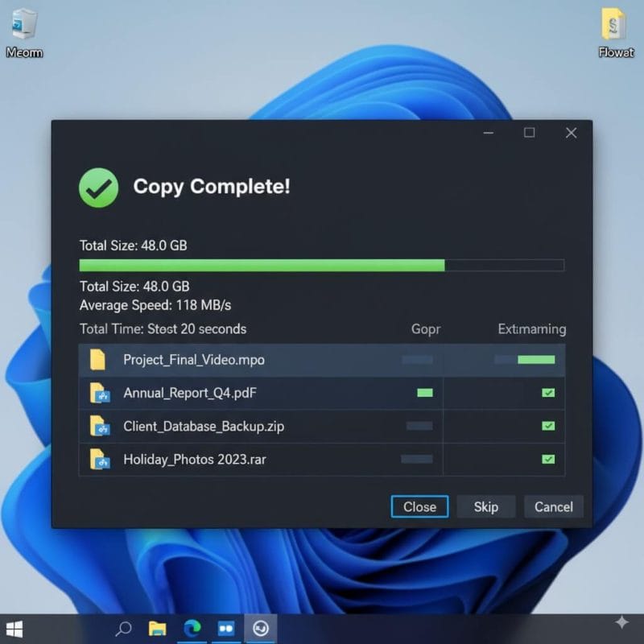This screenshot has width=644, height=644.
Task: Click the green checkmark success icon
Action: pos(98,188)
